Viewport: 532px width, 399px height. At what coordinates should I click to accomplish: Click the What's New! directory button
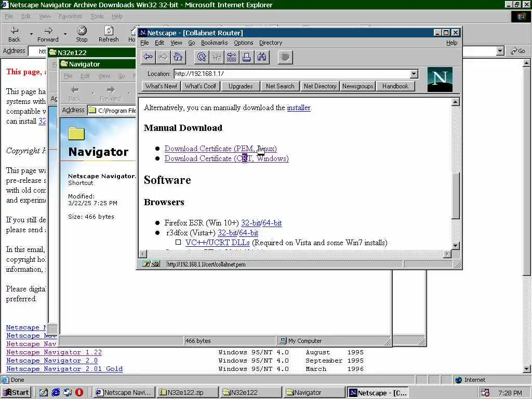161,86
